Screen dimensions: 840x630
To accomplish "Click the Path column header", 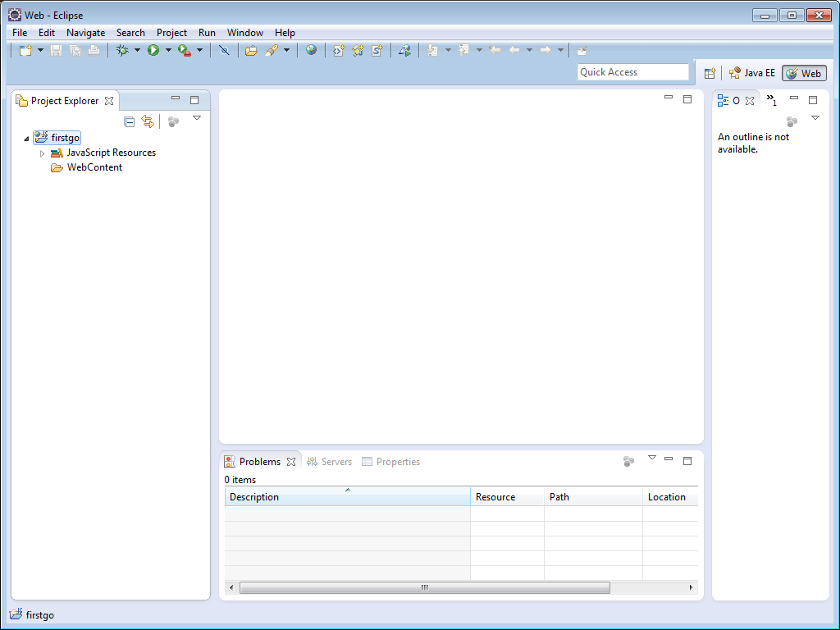I will point(594,496).
